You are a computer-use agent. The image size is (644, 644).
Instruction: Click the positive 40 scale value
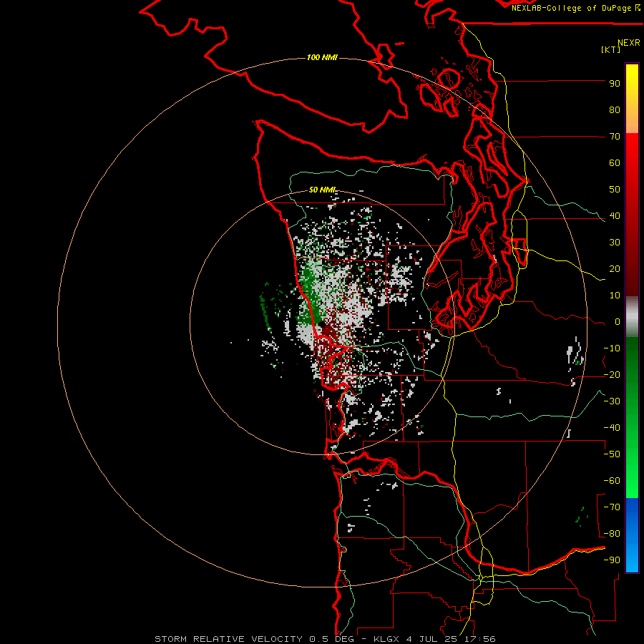click(x=615, y=216)
